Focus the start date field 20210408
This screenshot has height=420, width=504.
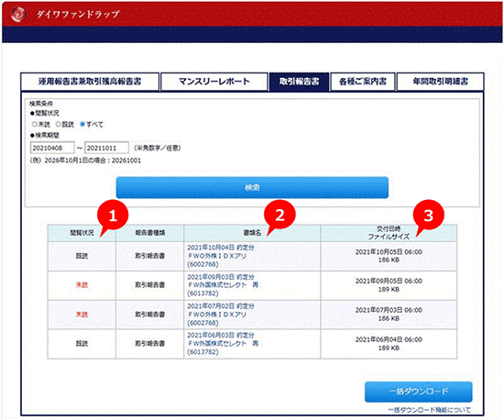(x=52, y=148)
